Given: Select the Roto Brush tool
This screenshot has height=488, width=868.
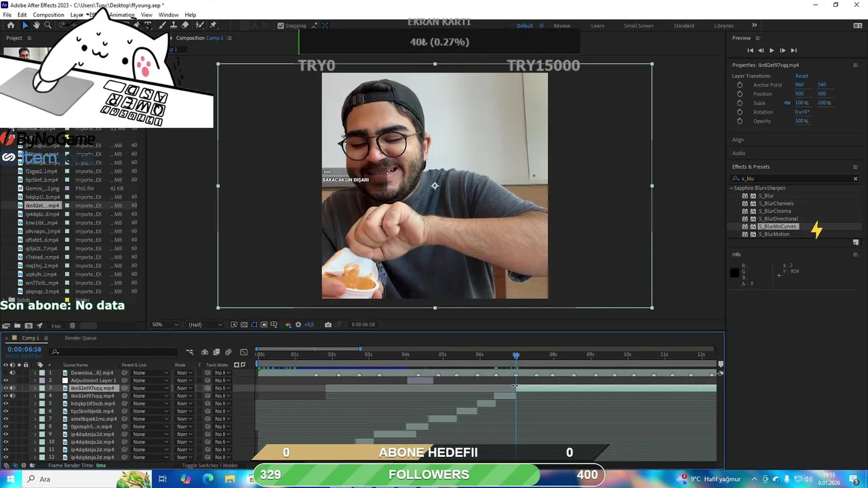Looking at the screenshot, I should click(x=199, y=25).
